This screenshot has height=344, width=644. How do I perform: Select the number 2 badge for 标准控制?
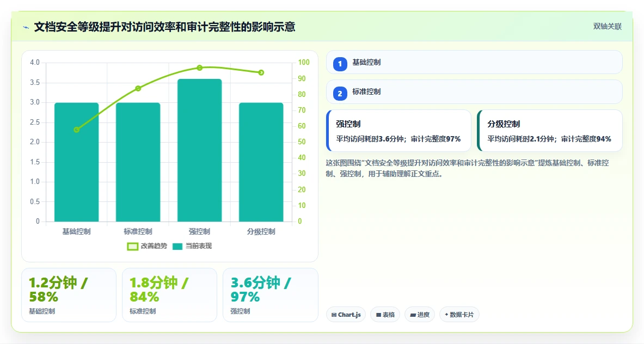[340, 94]
